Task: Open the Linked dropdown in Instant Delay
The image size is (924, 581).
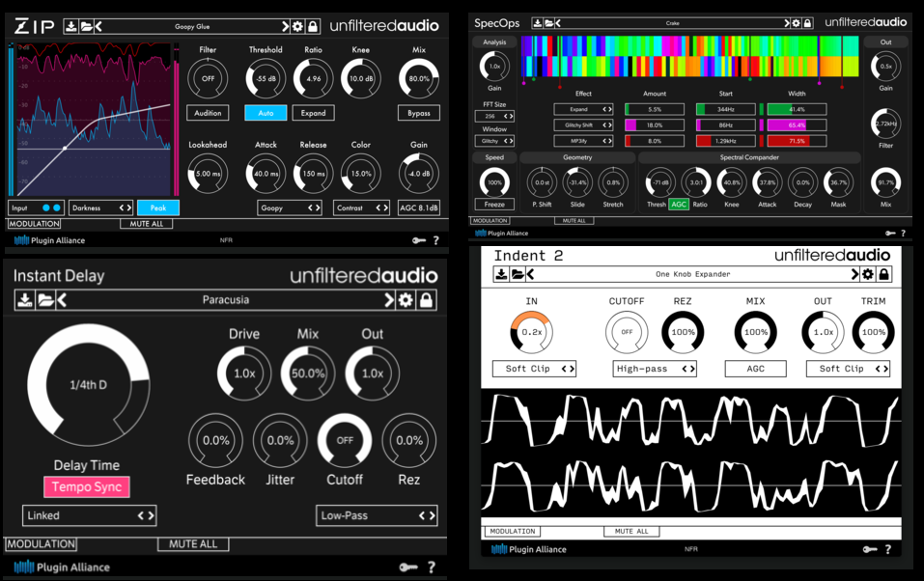Action: tap(90, 515)
